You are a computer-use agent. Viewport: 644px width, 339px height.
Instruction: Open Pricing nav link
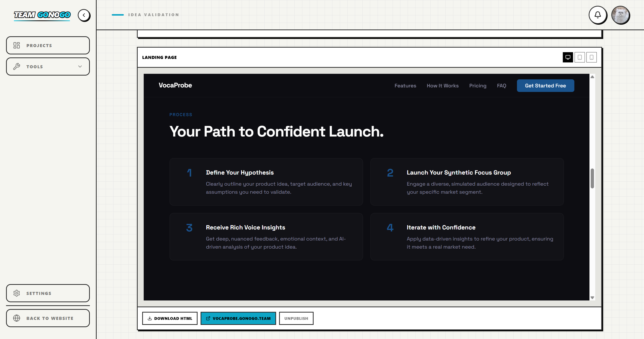tap(478, 86)
